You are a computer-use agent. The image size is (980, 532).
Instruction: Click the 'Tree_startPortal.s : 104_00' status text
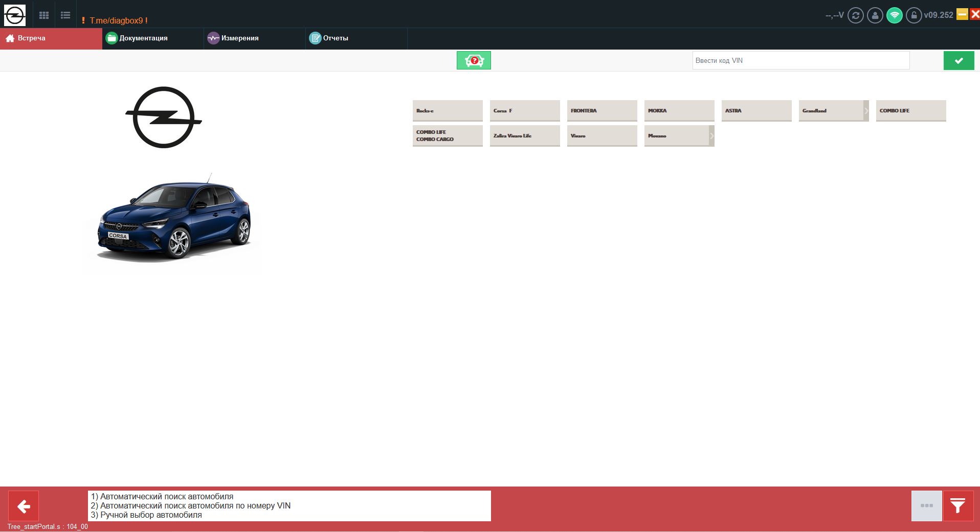click(48, 527)
